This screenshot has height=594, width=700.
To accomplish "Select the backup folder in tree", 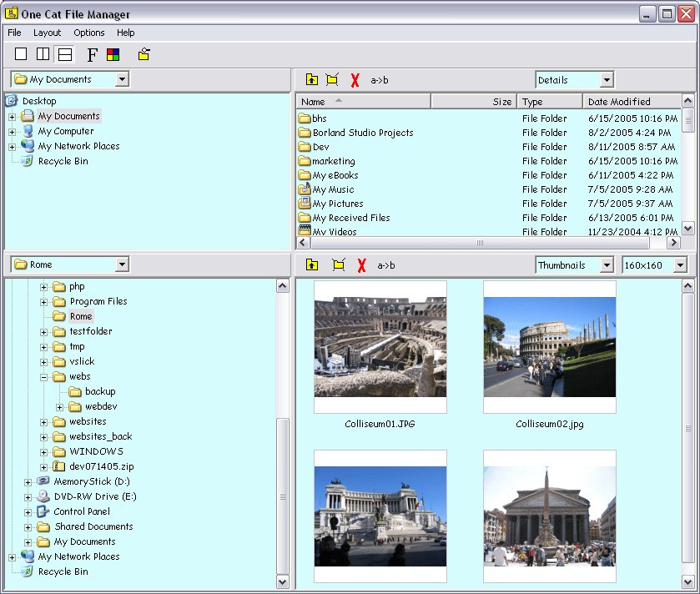I will (x=100, y=391).
